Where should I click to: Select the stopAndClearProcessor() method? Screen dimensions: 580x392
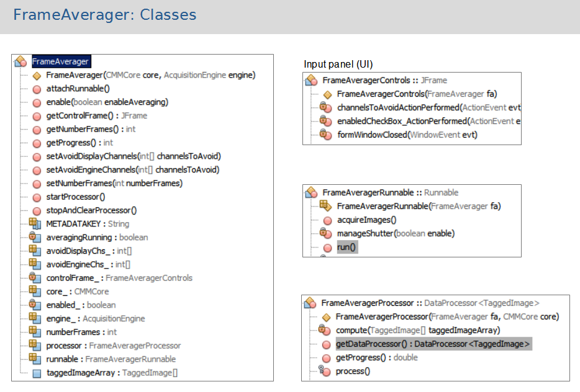coord(91,210)
